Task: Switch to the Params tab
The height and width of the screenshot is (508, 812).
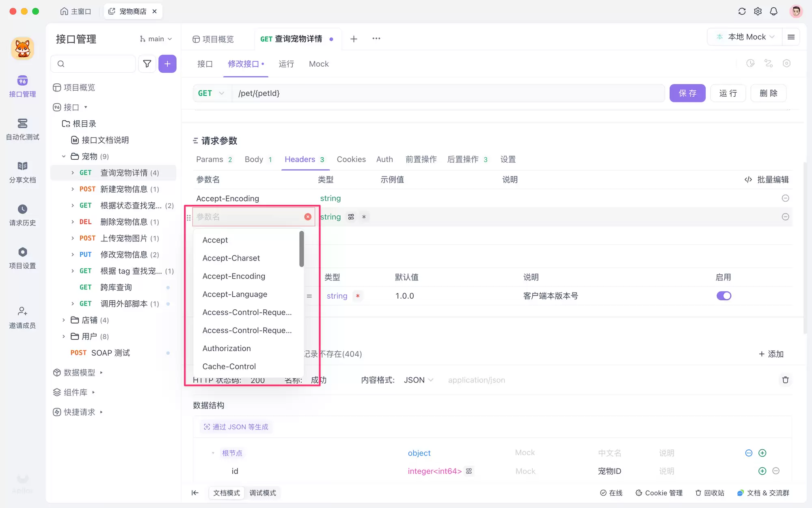Action: coord(214,159)
